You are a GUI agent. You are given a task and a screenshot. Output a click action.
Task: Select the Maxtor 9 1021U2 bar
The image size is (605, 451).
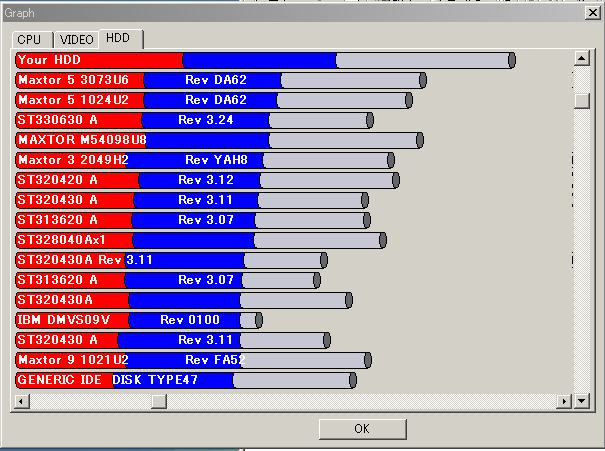coord(194,360)
